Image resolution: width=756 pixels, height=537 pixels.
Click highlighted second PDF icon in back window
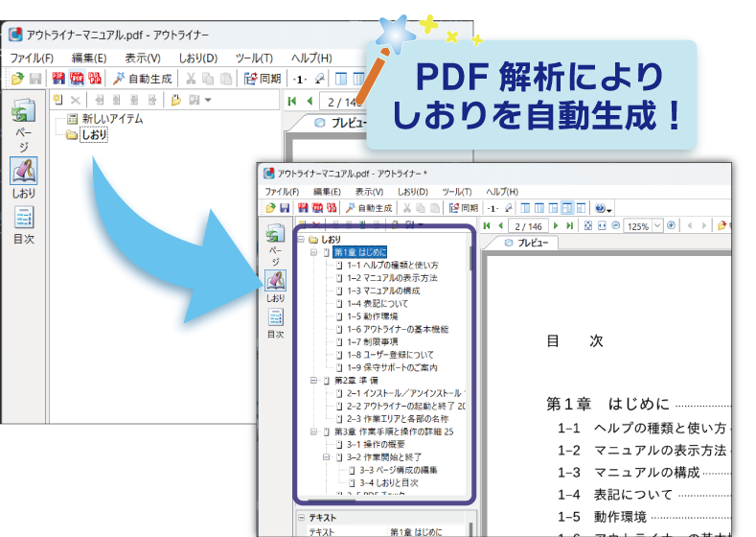click(77, 79)
